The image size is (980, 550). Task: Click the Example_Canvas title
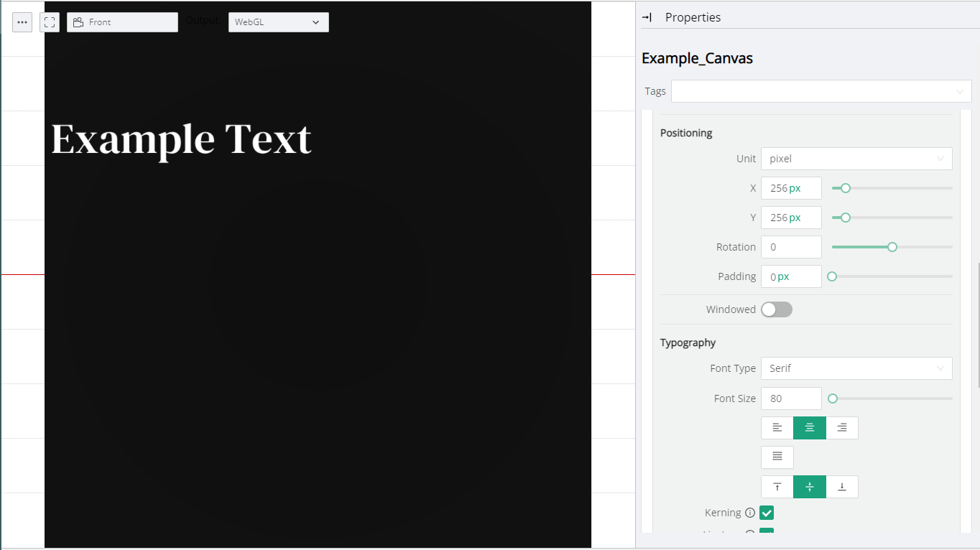point(697,59)
